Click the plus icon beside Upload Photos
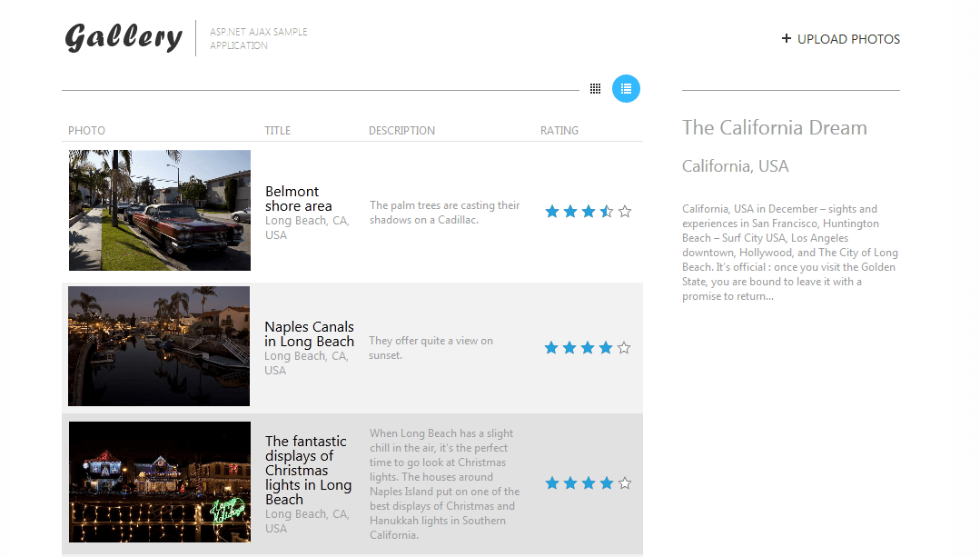 [787, 39]
